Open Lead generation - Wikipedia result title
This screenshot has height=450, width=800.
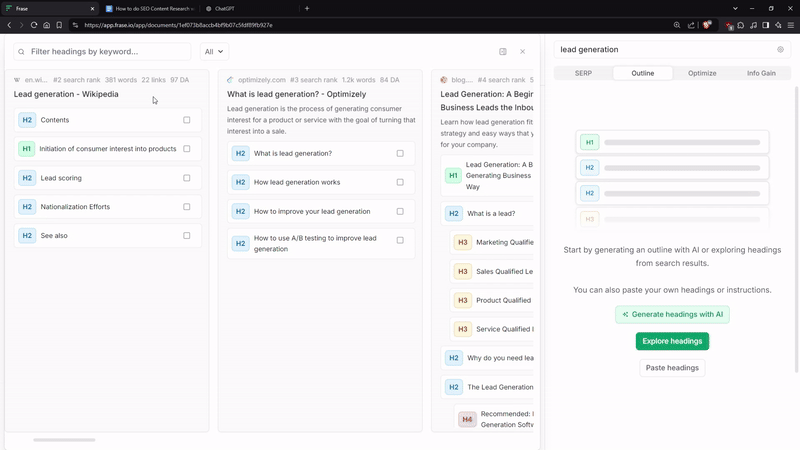pyautogui.click(x=66, y=94)
